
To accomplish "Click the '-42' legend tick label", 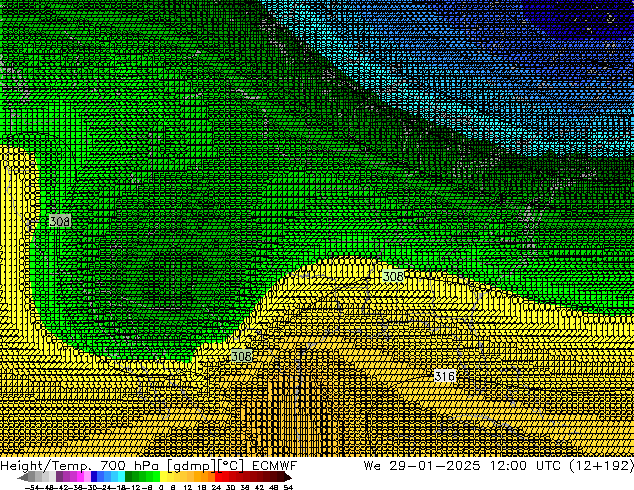I will pos(63,487).
